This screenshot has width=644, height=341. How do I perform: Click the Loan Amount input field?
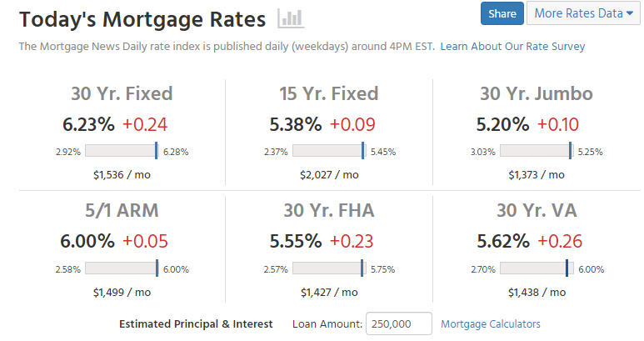[398, 323]
